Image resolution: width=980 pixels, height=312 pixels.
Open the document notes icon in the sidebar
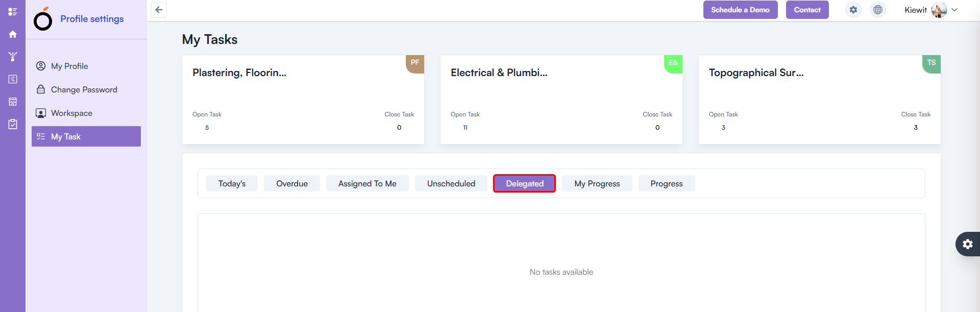13,79
